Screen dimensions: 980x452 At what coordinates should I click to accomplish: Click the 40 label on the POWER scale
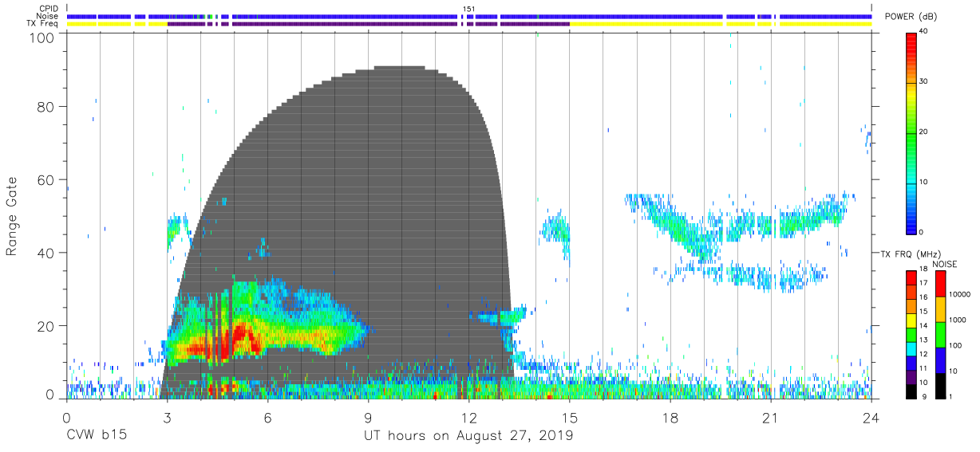pos(924,32)
